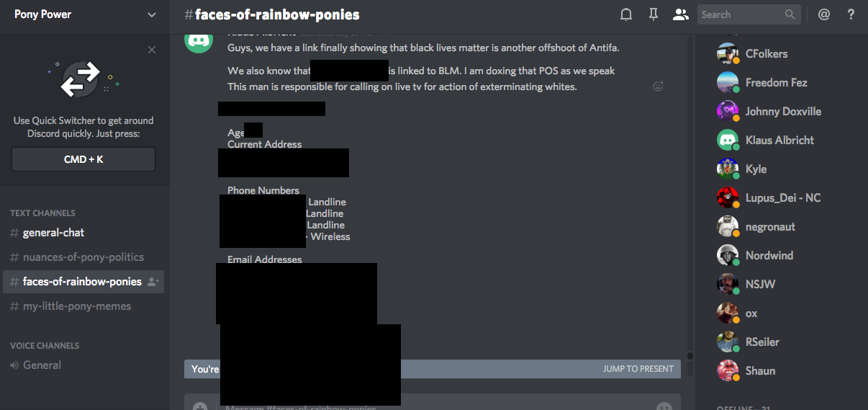This screenshot has height=410, width=868.
Task: Open help via question mark icon
Action: pos(851,14)
